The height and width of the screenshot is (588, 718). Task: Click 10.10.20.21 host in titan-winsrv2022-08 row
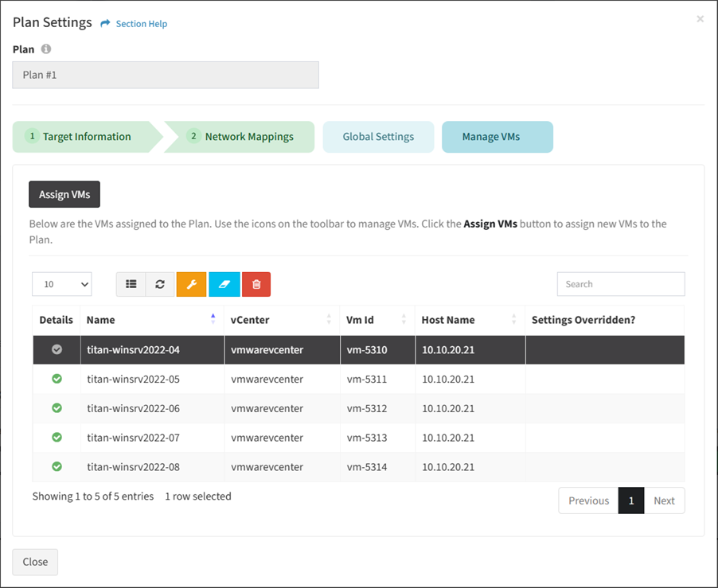(470, 467)
